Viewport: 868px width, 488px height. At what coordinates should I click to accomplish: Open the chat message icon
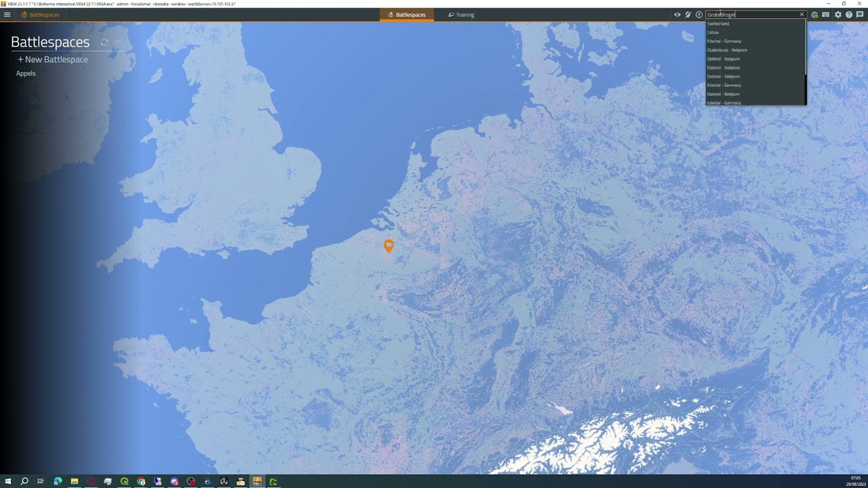pyautogui.click(x=859, y=14)
